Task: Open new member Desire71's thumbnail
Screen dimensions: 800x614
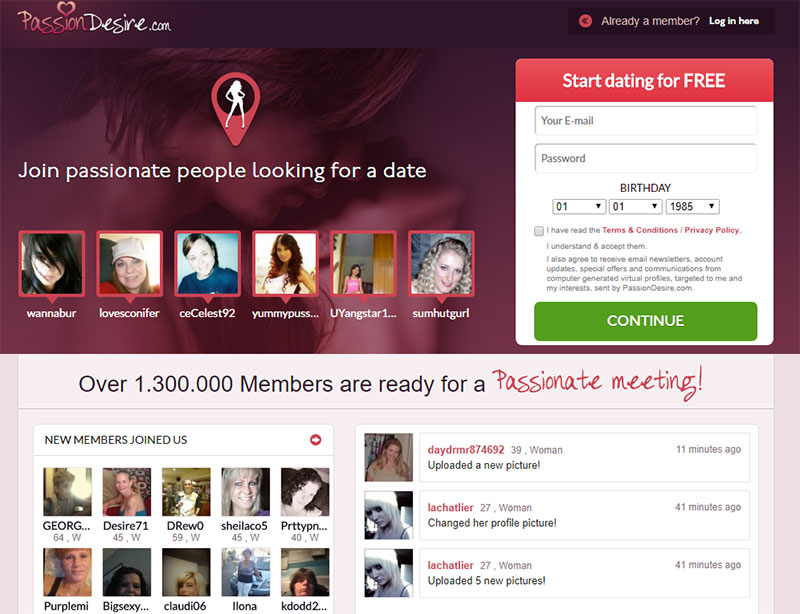Action: click(127, 492)
